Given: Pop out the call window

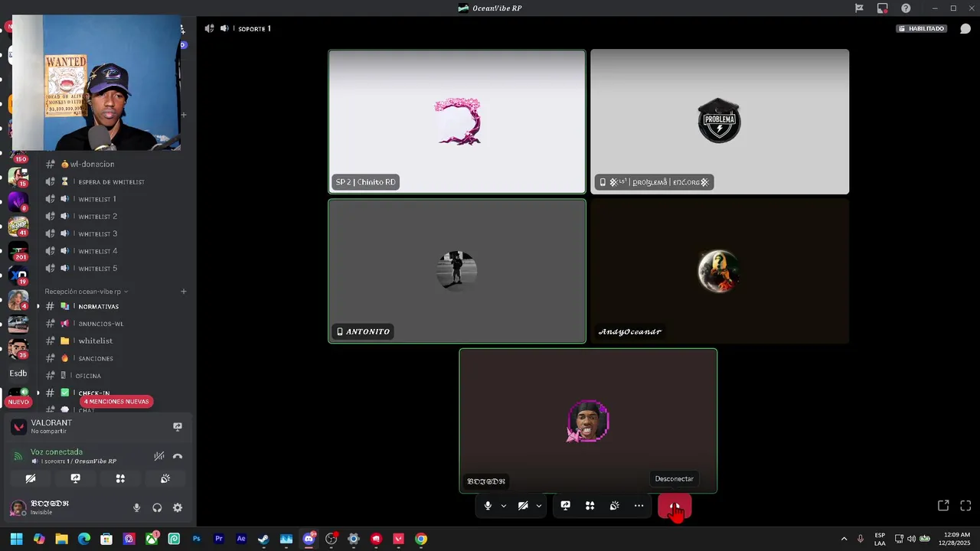Looking at the screenshot, I should (943, 506).
